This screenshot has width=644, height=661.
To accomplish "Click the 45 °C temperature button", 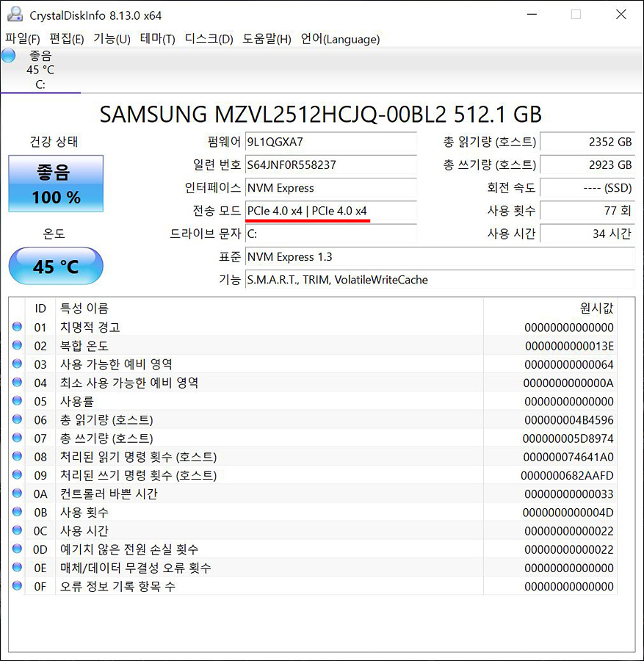I will click(56, 266).
